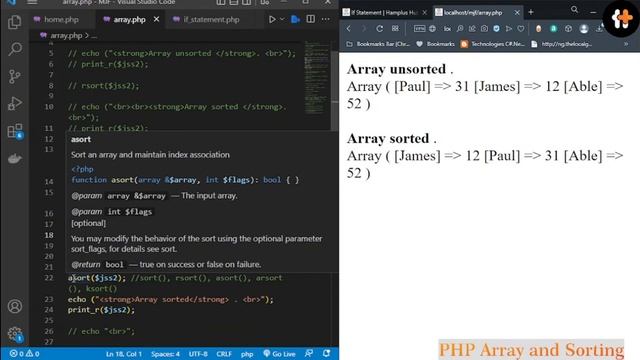Click the print_r($jss2) line 24

point(101,310)
